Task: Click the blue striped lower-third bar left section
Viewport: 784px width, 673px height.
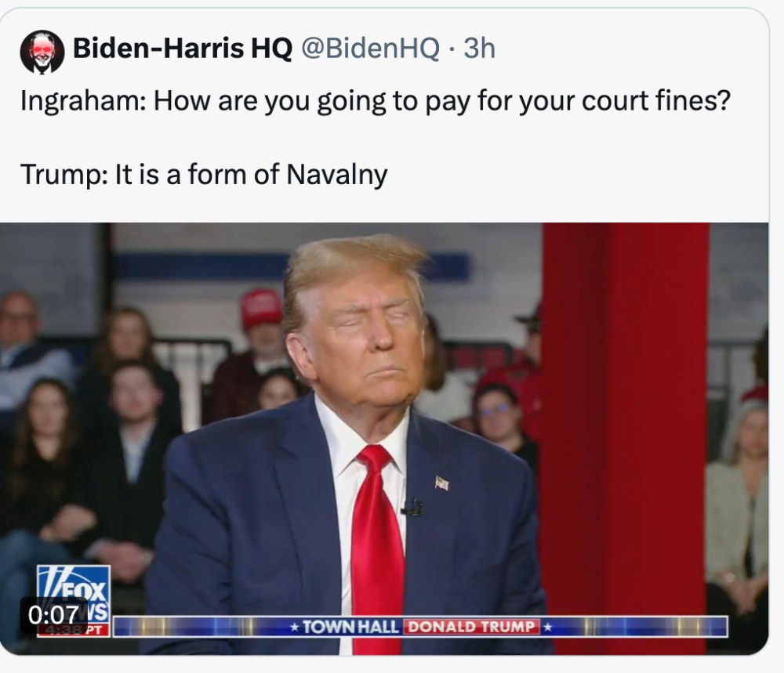Action: coord(202,627)
